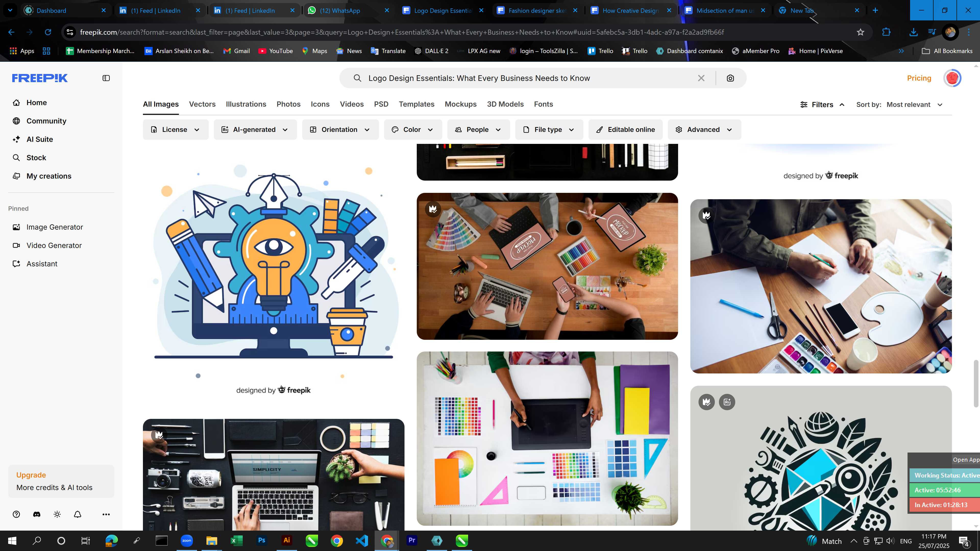Open the drawing tablet color swatches photo
Viewport: 980px width, 551px height.
pos(547,439)
